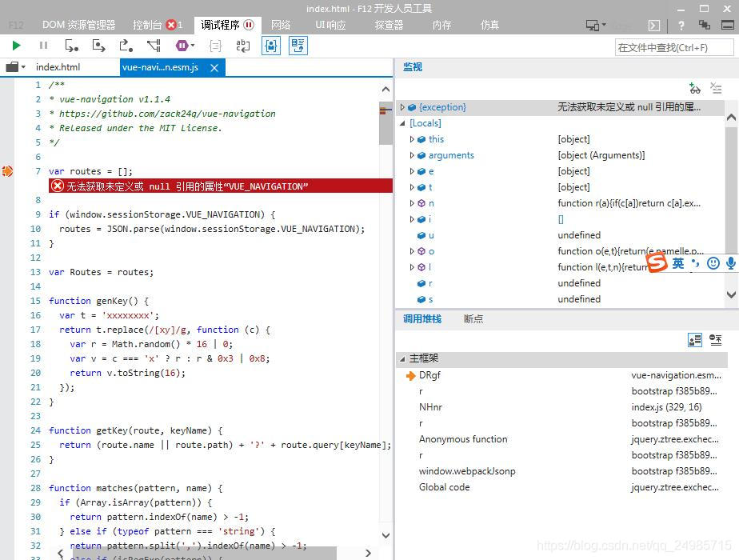This screenshot has height=560, width=739.
Task: Click the word wrap icon in toolbar
Action: (x=242, y=46)
